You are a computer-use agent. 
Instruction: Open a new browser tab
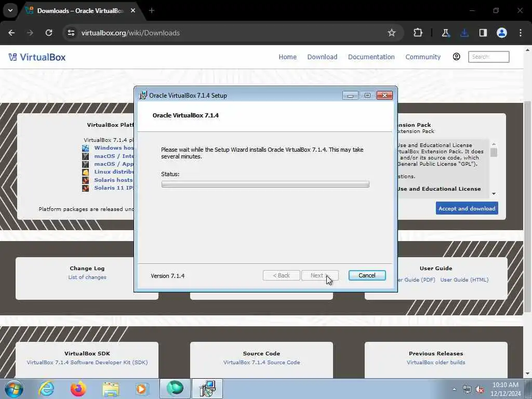tap(152, 10)
